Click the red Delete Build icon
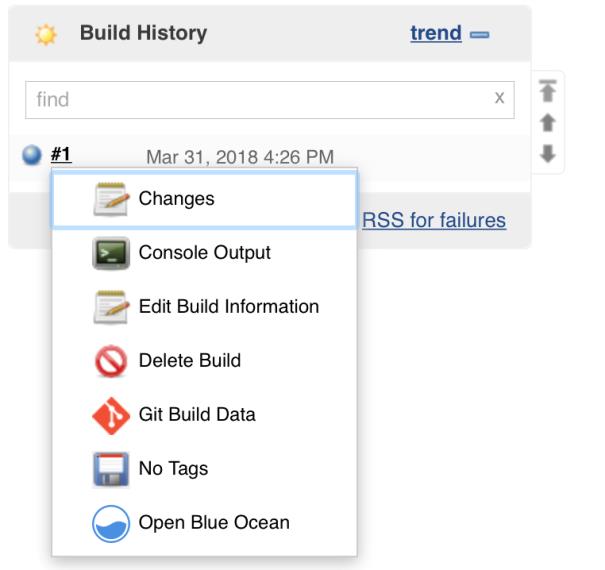 (x=111, y=361)
